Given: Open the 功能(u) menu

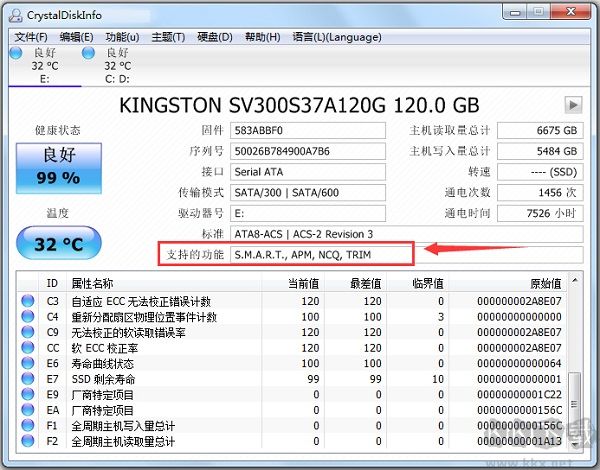Looking at the screenshot, I should click(x=122, y=37).
